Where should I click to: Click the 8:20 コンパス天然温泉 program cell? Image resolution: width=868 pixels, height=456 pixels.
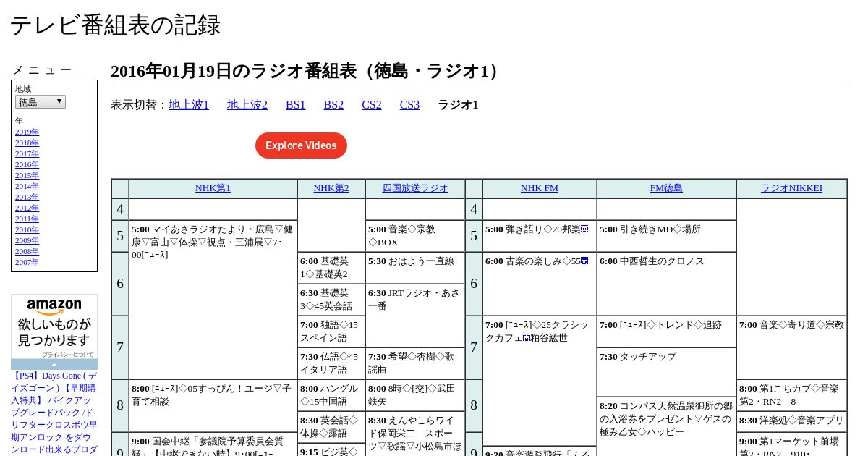pyautogui.click(x=666, y=426)
